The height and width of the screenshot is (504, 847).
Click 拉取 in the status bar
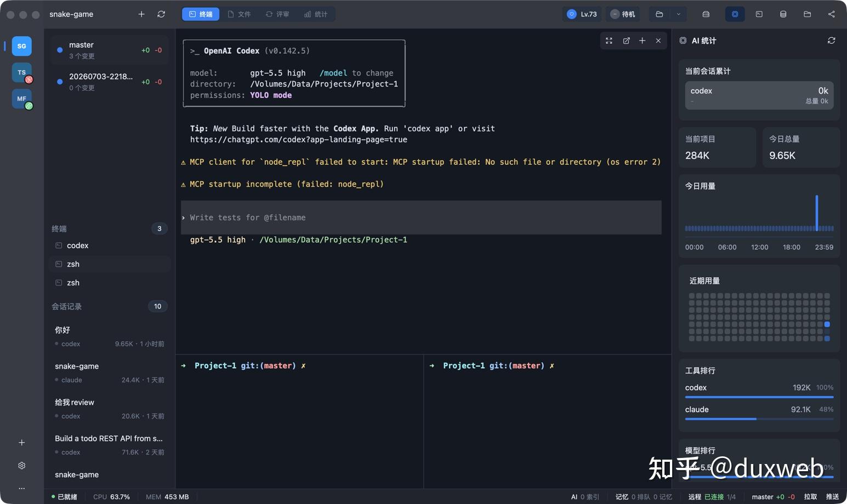pos(810,497)
